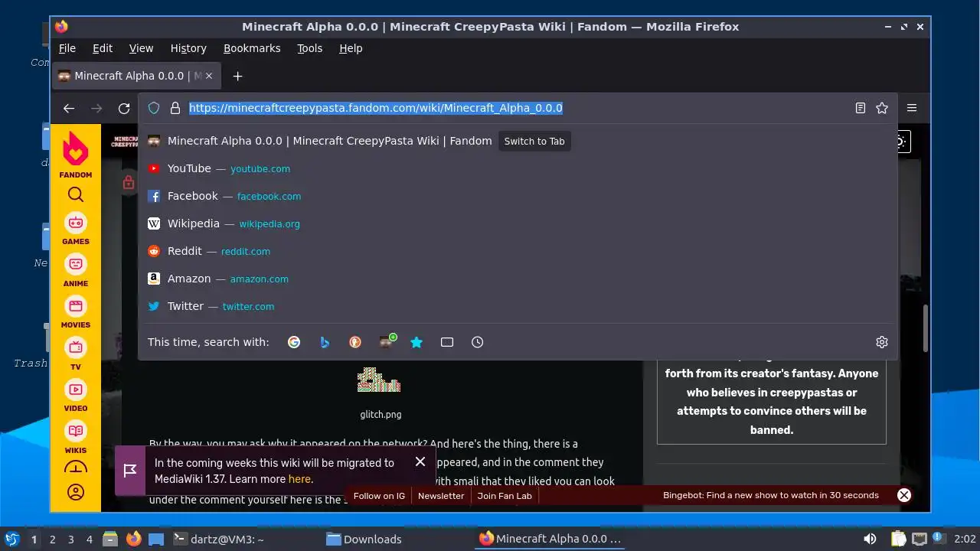Click the volume speaker icon in system tray
The image size is (980, 551).
870,539
